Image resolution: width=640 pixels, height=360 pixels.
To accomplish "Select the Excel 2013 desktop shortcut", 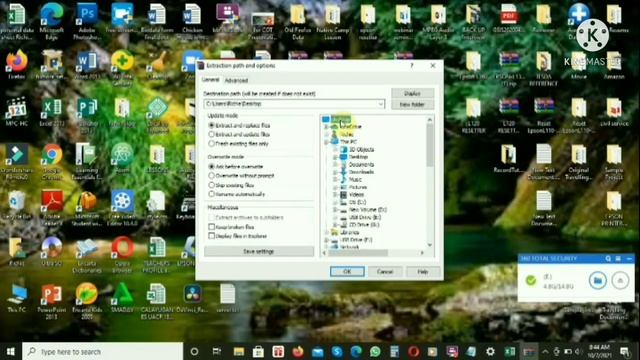I will coord(51,111).
